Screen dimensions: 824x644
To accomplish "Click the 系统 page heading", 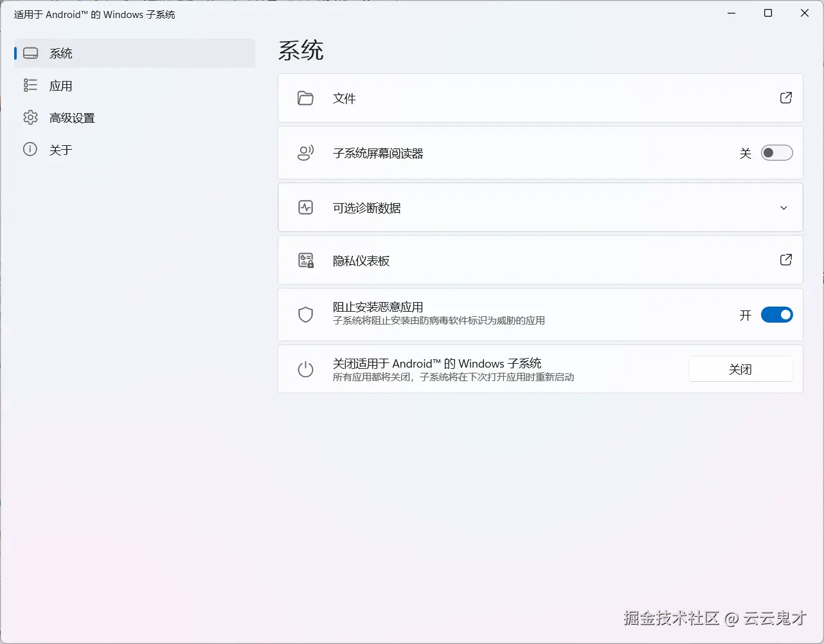I will (301, 50).
